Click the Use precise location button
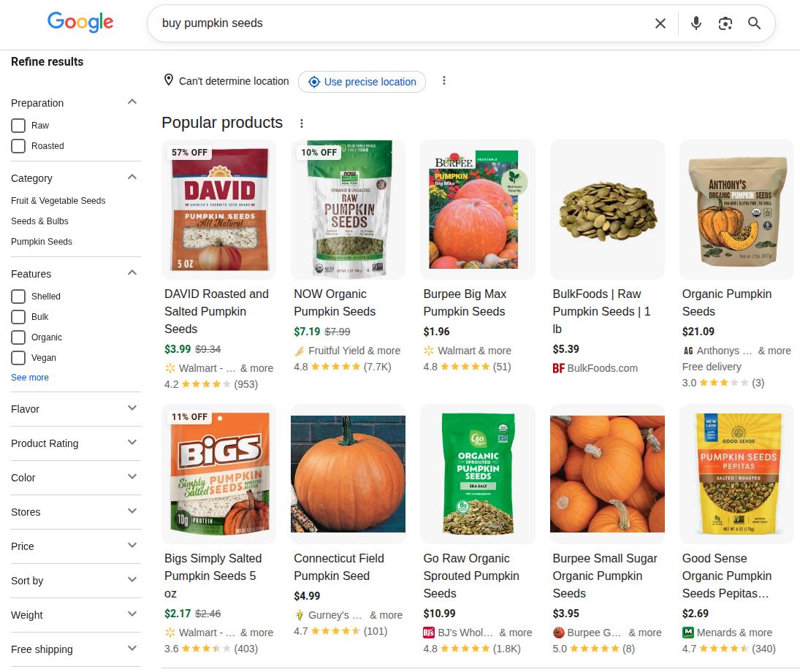 click(x=362, y=82)
